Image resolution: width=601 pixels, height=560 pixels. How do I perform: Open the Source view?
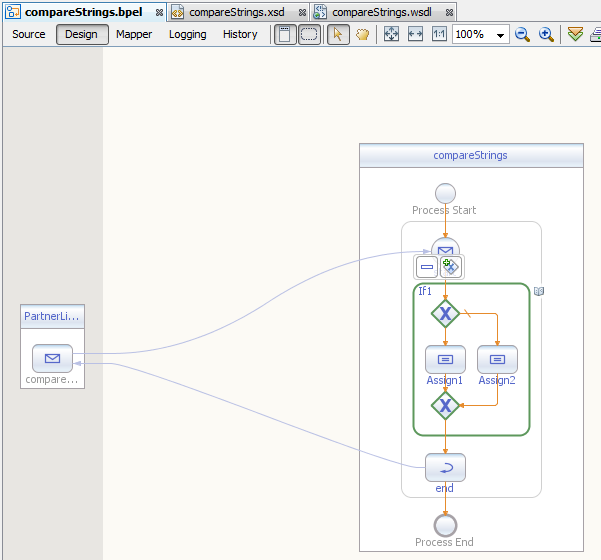pos(29,34)
